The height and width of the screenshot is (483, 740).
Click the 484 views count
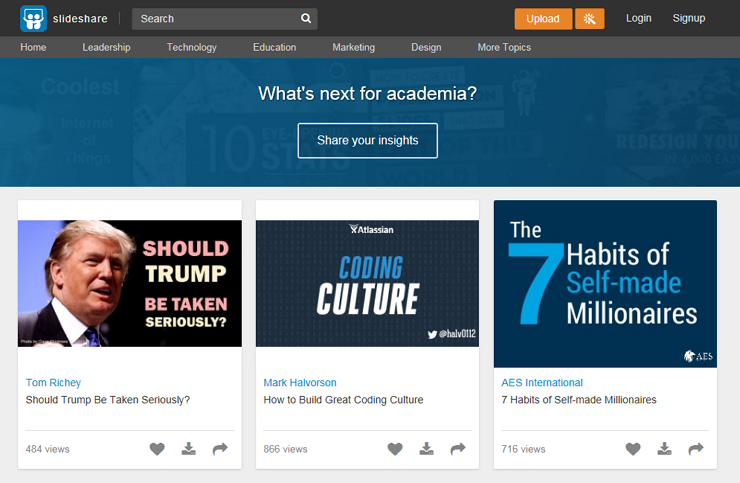(47, 449)
